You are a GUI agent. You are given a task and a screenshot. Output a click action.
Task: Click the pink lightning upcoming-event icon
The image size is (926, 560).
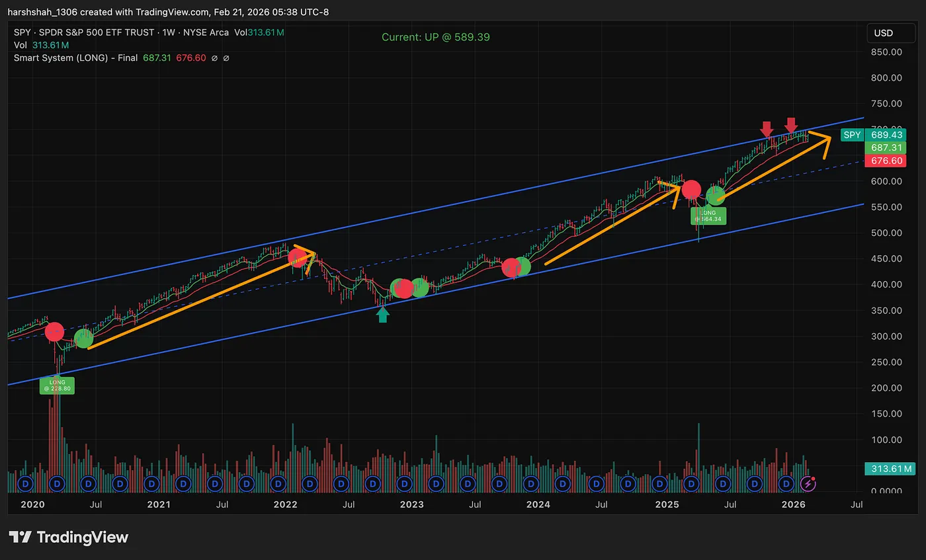coord(808,483)
